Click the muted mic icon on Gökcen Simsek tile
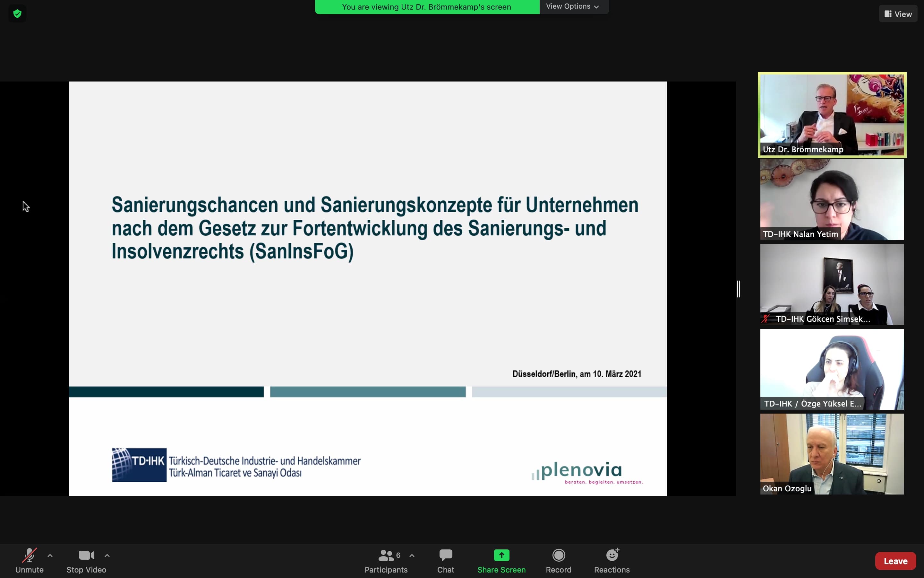924x578 pixels. coord(766,319)
